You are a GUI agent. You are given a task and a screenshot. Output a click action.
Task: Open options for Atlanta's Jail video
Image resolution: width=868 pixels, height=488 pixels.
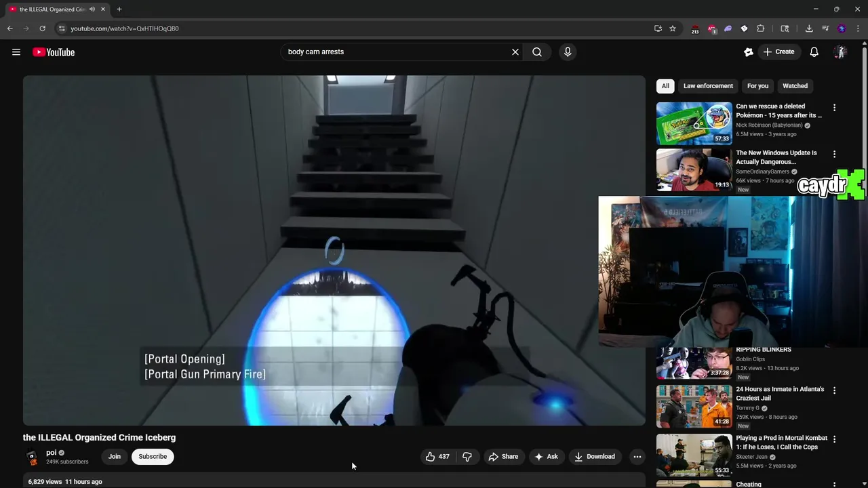click(x=834, y=390)
